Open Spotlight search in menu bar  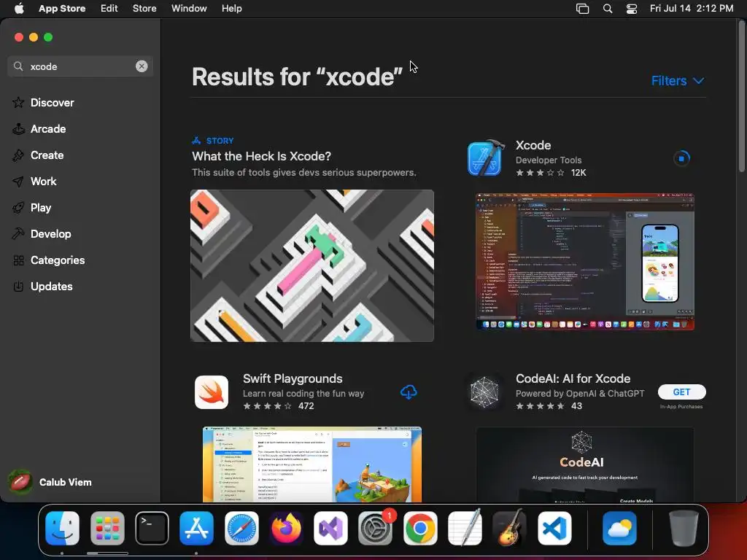tap(608, 9)
